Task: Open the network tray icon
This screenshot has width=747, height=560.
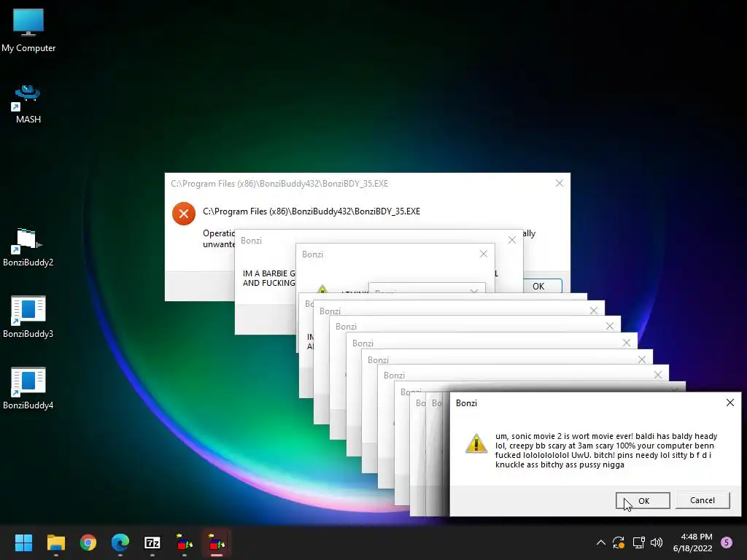Action: click(638, 542)
